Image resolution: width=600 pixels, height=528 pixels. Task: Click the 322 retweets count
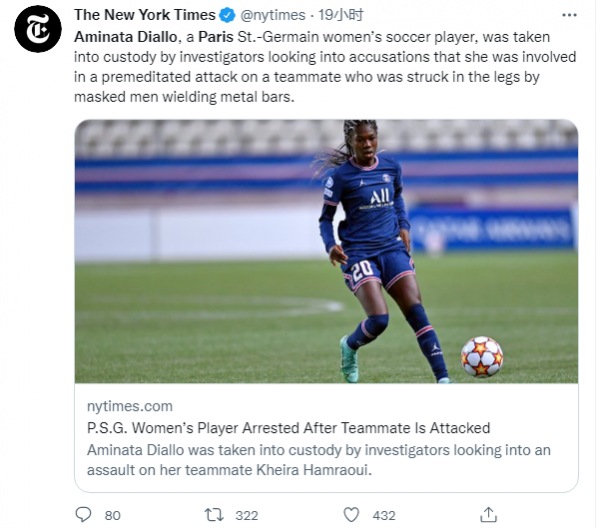coord(247,515)
